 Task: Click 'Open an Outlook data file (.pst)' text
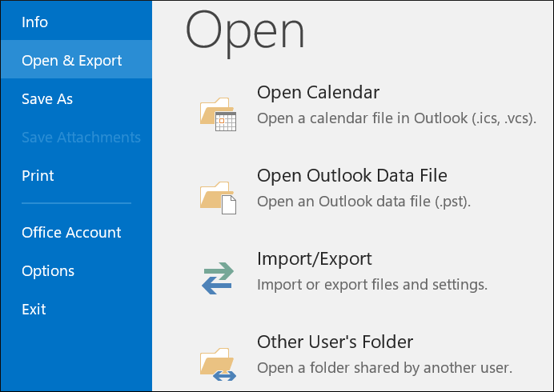point(364,202)
